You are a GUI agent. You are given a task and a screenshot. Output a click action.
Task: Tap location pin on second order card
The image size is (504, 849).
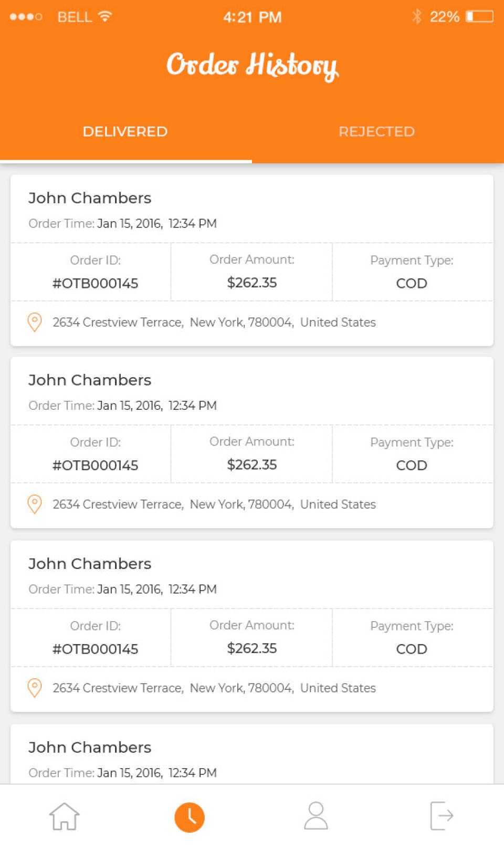click(x=35, y=504)
